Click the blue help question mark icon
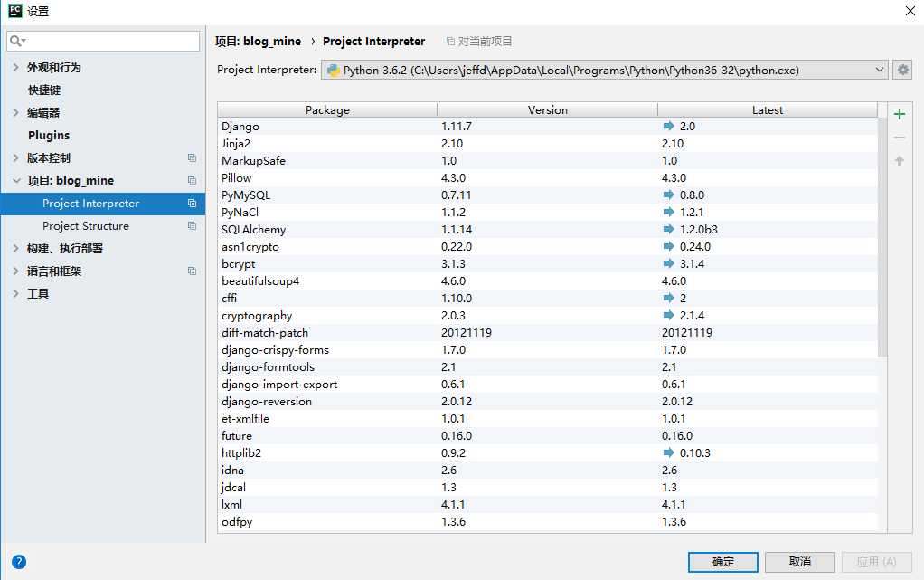This screenshot has width=924, height=580. (19, 562)
